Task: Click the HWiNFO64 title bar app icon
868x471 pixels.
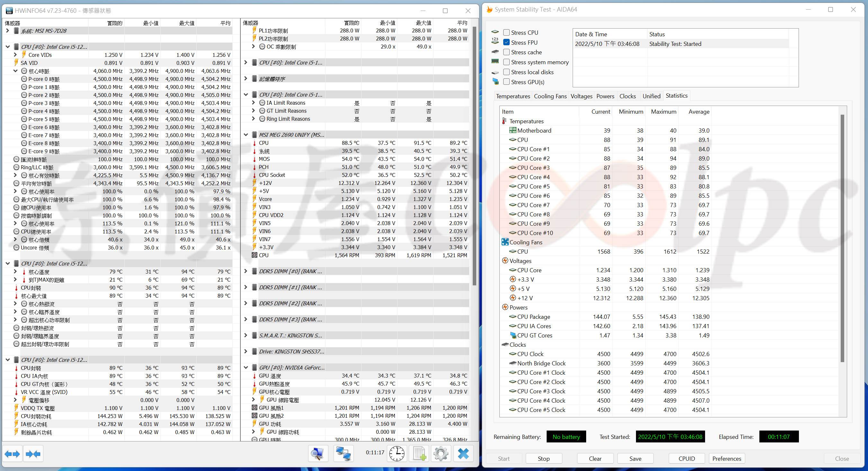Action: [x=9, y=11]
